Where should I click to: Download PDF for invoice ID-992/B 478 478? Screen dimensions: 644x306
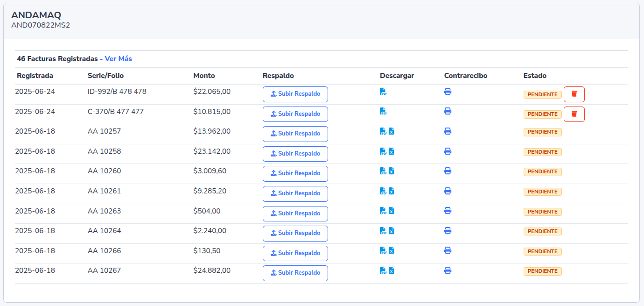pos(383,92)
